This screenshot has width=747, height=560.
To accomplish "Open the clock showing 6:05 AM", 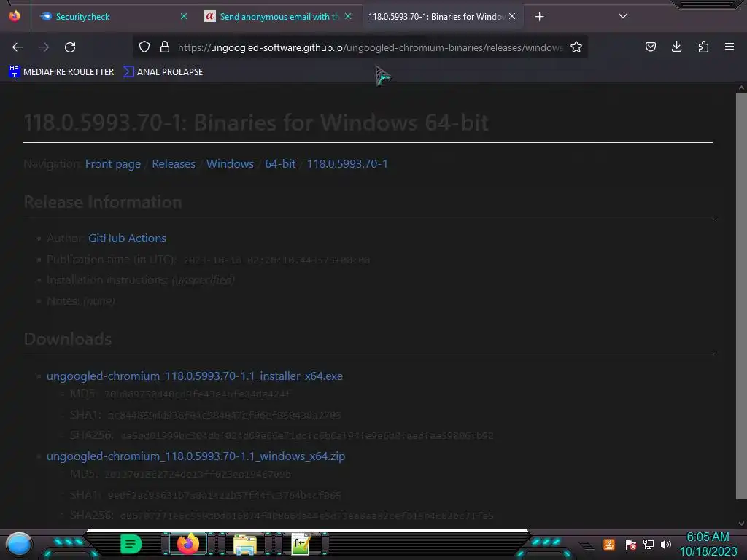I will (x=708, y=544).
